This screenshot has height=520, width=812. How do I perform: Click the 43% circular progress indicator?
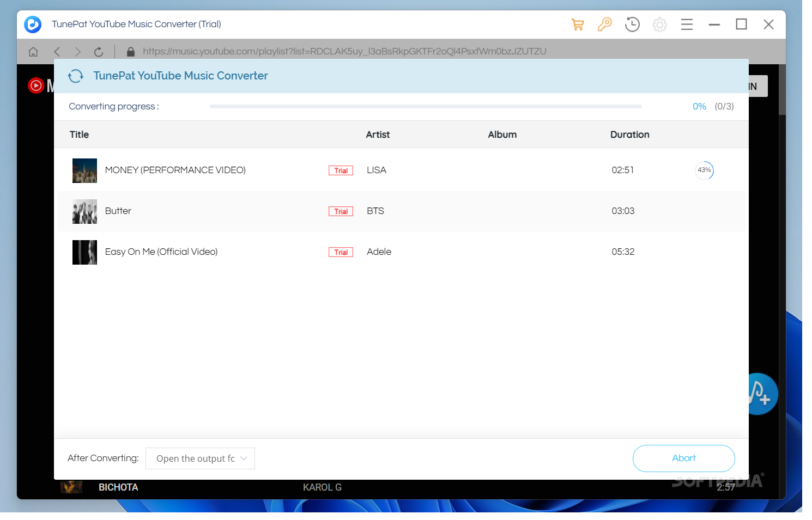click(704, 170)
